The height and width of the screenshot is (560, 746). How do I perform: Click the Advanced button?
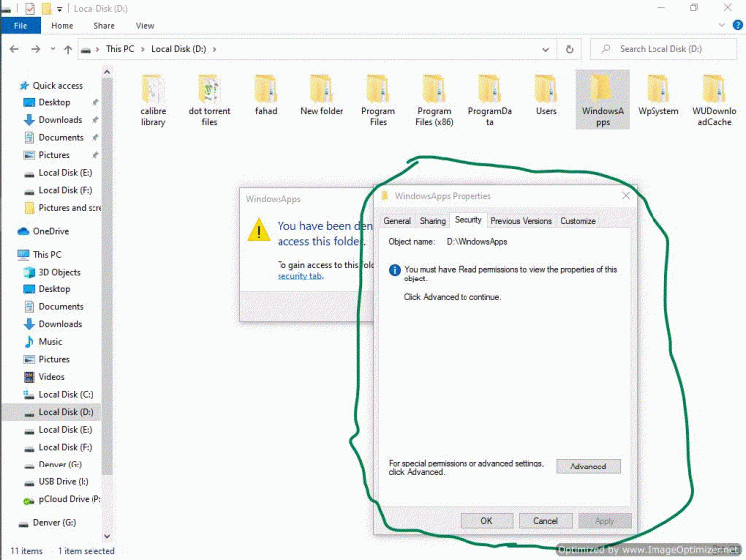pos(588,467)
